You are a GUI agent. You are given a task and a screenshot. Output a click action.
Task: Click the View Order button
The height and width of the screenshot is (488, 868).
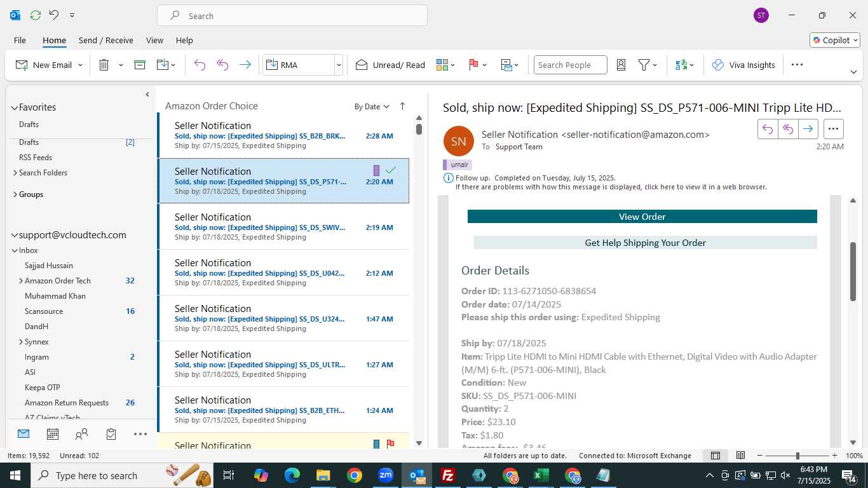642,217
